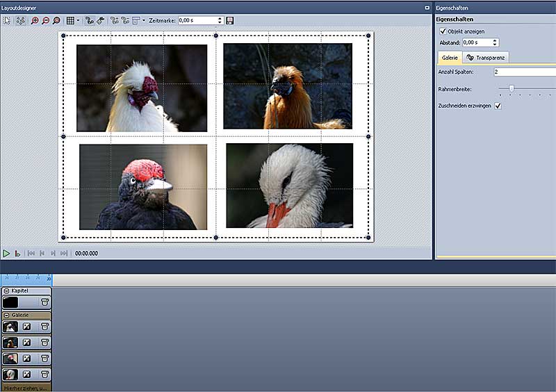The image size is (556, 392).
Task: Click the effect icon on first Galerie track
Action: point(26,327)
